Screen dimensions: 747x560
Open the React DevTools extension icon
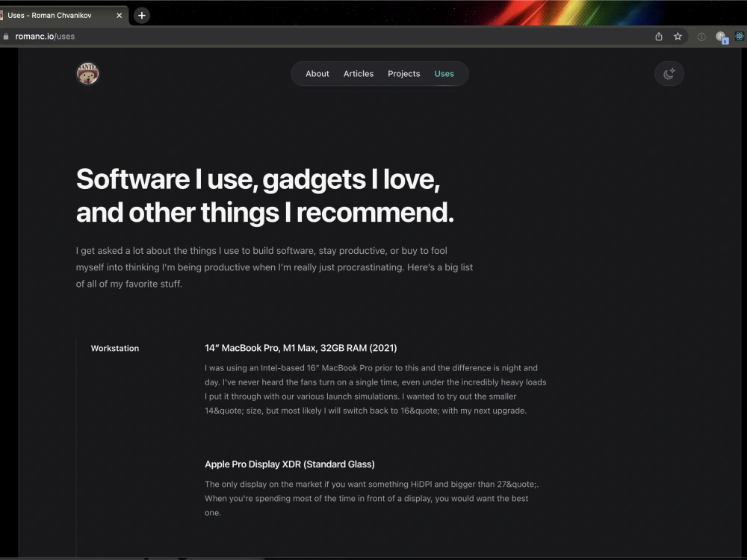coord(740,36)
